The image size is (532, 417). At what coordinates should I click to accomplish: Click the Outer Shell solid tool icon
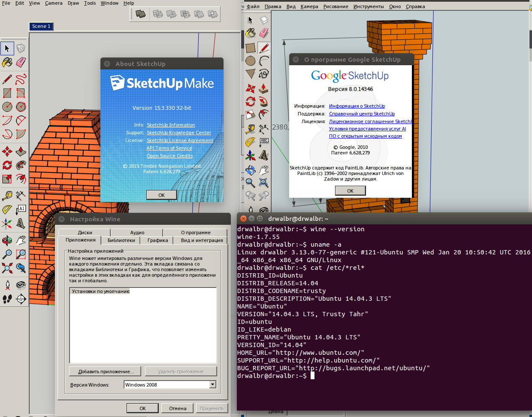point(140,14)
